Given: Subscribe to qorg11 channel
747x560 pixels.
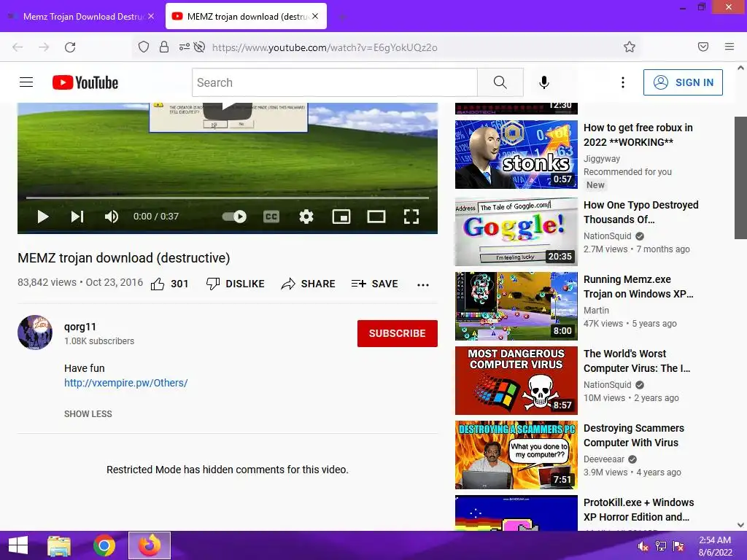Looking at the screenshot, I should [x=398, y=333].
